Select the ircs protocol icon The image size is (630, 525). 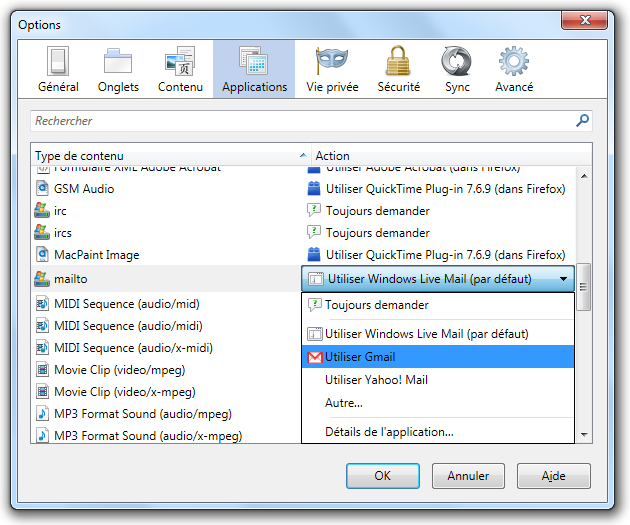(42, 232)
